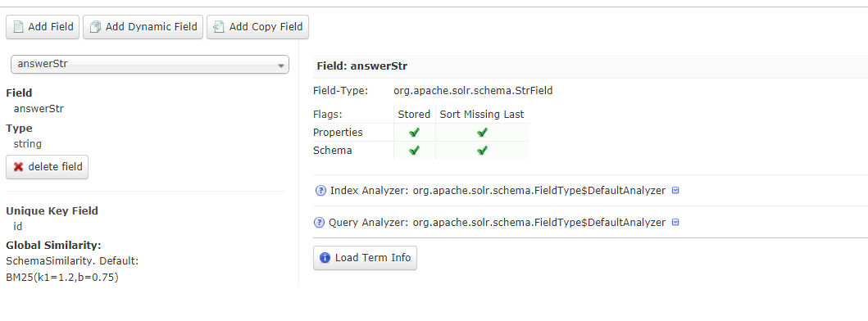Viewport: 868px width, 321px height.
Task: Click Index Analyzer help question icon
Action: (x=320, y=190)
